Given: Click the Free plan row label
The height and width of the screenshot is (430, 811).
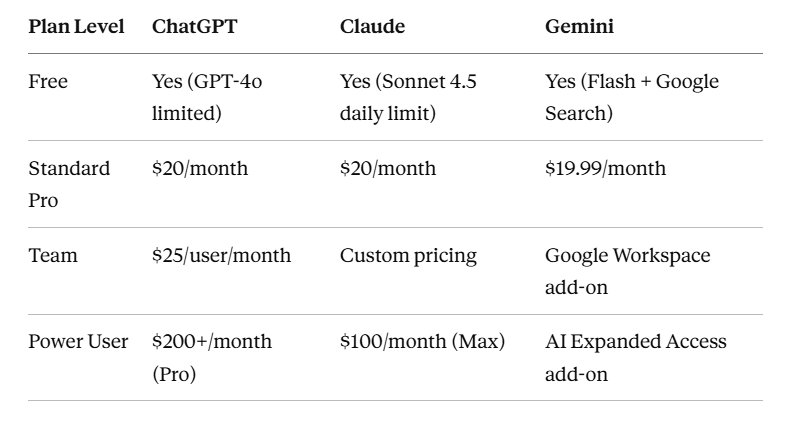Looking at the screenshot, I should click(x=48, y=82).
